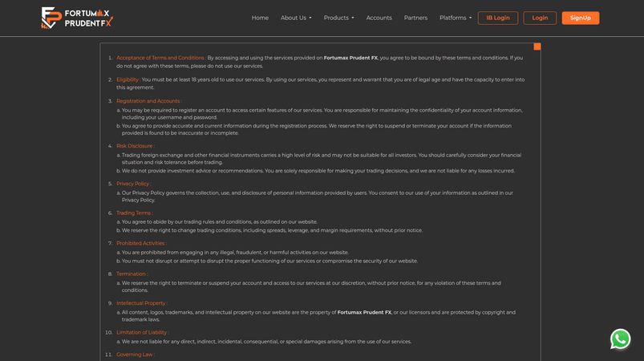The height and width of the screenshot is (361, 644).
Task: Expand the About Us dropdown
Action: pos(296,18)
